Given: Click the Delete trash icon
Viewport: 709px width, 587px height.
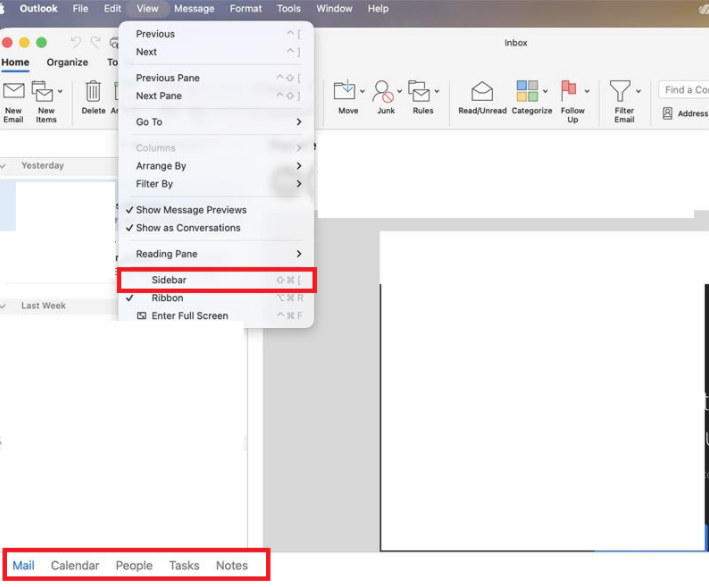Looking at the screenshot, I should pyautogui.click(x=93, y=91).
